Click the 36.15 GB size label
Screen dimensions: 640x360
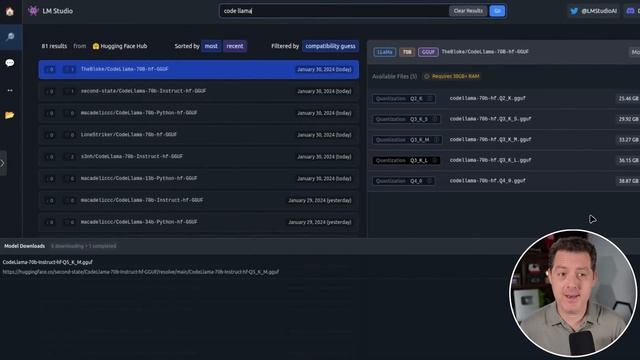(628, 160)
